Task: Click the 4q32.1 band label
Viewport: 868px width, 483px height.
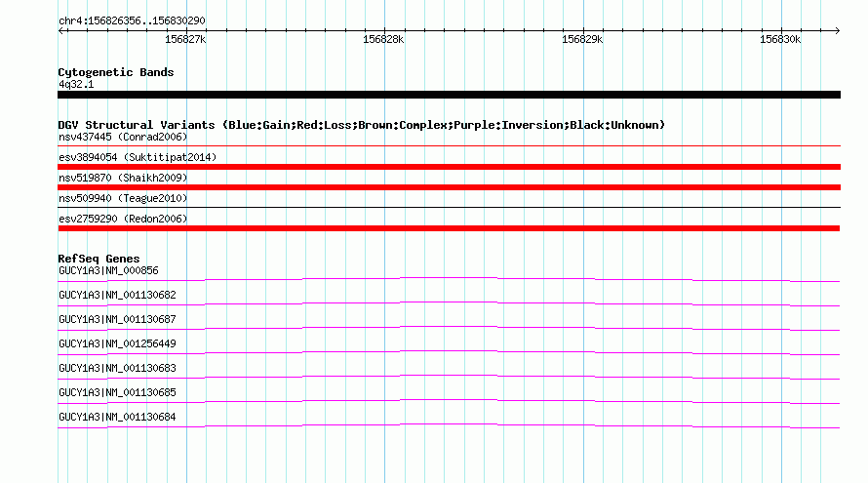Action: tap(76, 84)
